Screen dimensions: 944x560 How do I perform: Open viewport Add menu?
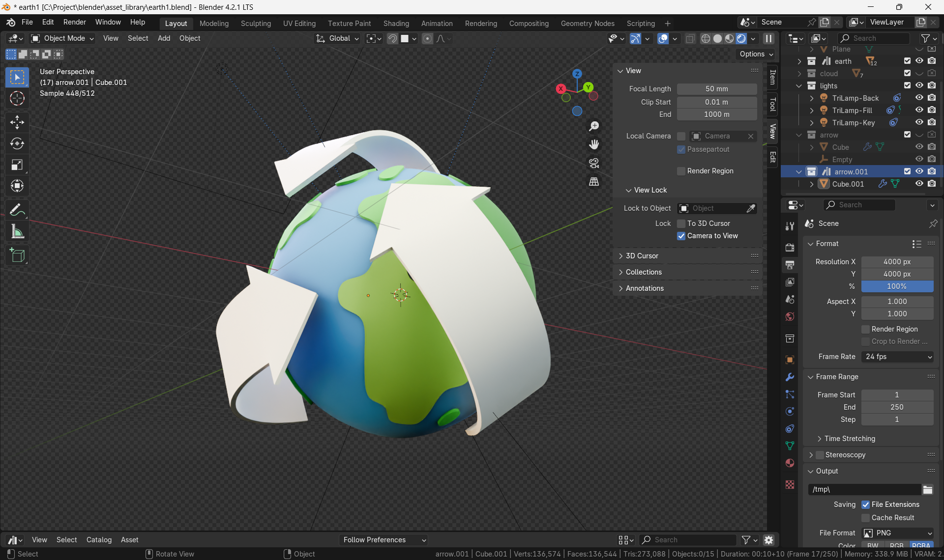click(x=164, y=38)
